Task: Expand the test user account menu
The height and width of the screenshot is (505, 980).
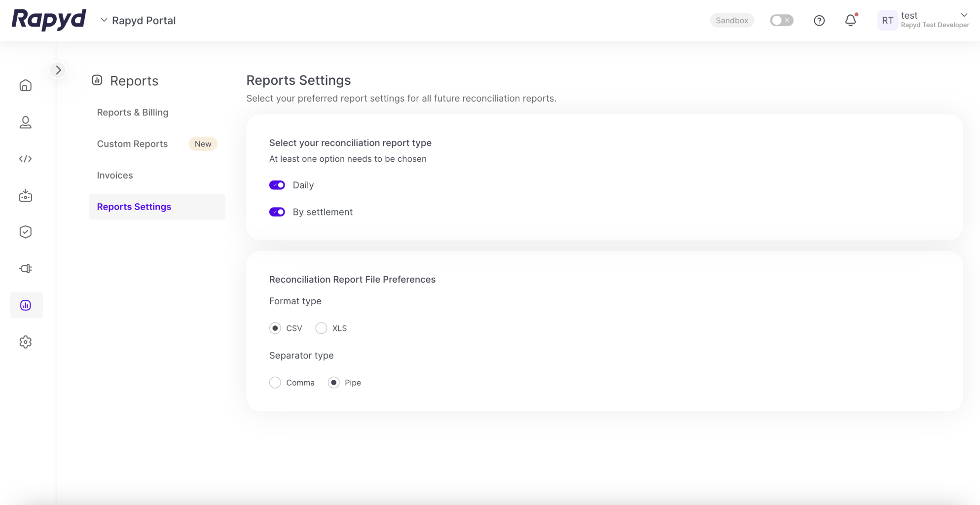Action: pos(963,15)
